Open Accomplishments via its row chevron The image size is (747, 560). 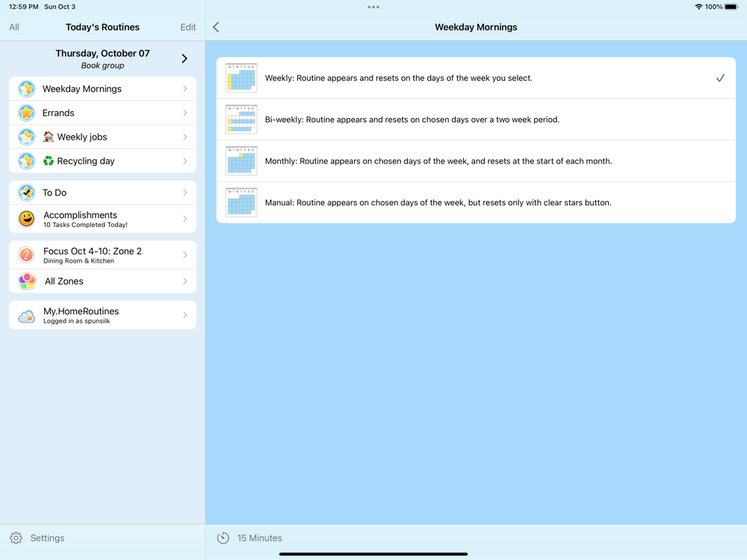click(x=185, y=219)
